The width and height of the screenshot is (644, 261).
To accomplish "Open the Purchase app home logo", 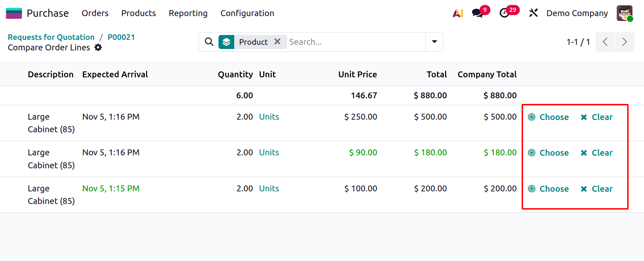I will point(14,13).
